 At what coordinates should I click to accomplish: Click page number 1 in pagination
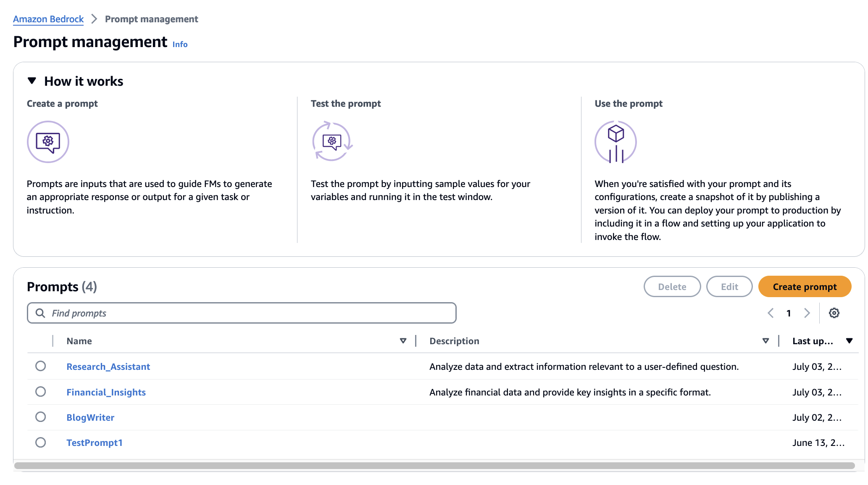789,313
